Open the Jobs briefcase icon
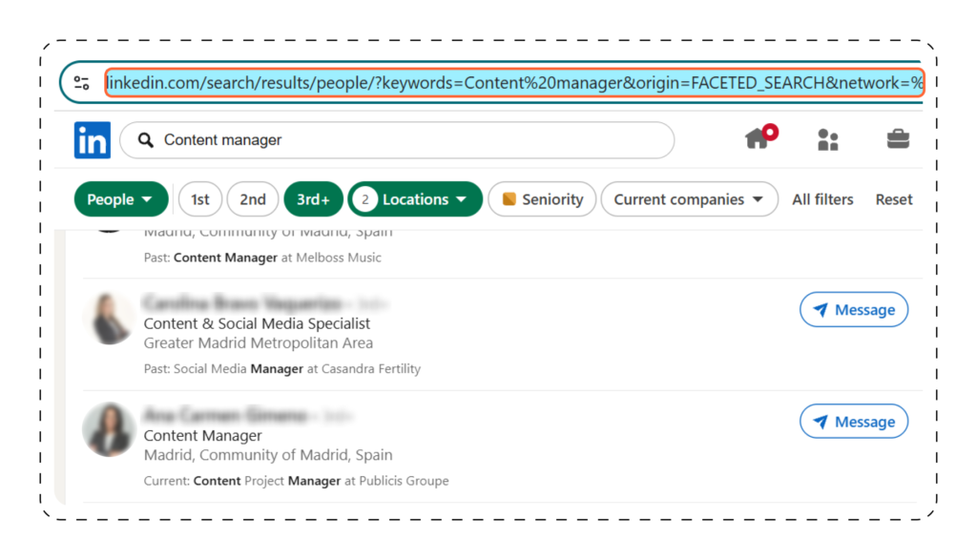The width and height of the screenshot is (977, 560). pyautogui.click(x=898, y=138)
